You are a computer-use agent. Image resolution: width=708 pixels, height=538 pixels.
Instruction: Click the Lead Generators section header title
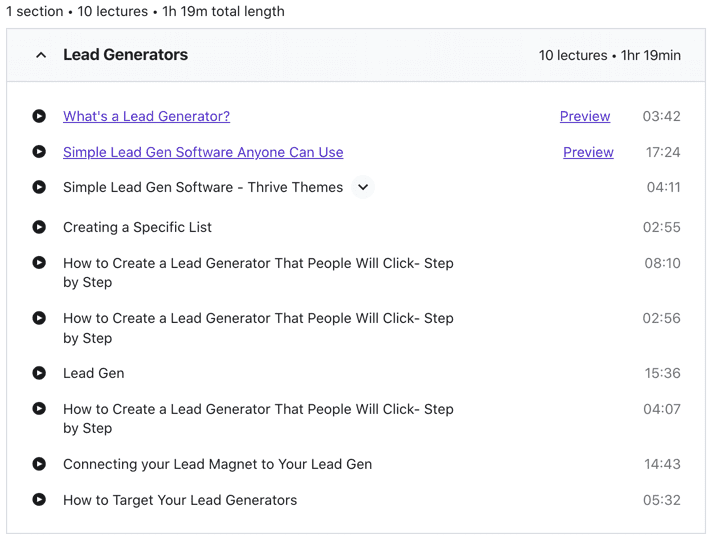[126, 55]
